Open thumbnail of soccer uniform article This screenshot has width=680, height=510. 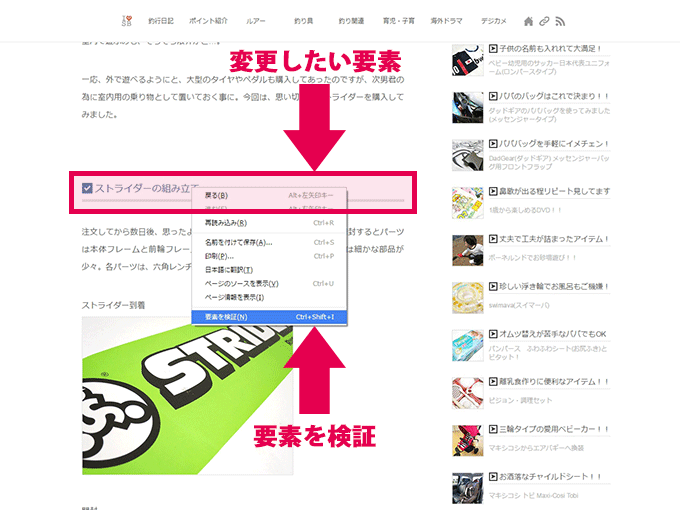[x=468, y=60]
